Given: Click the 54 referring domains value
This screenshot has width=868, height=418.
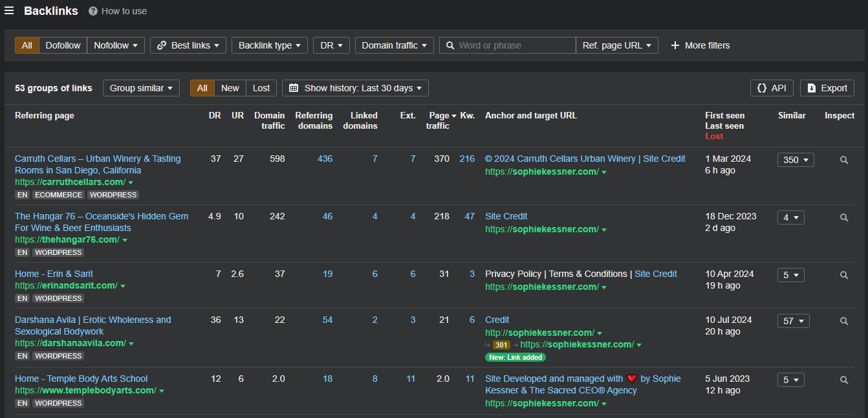Looking at the screenshot, I should point(327,320).
